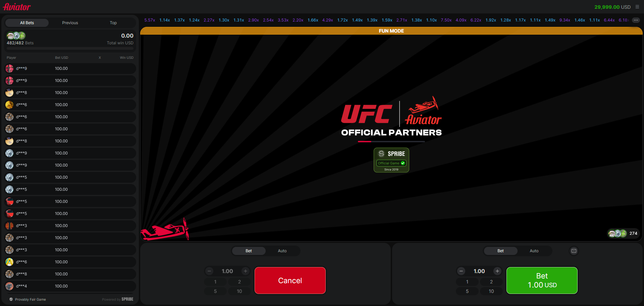Click the player avatars beside the 274 count
644x306 pixels.
[618, 233]
